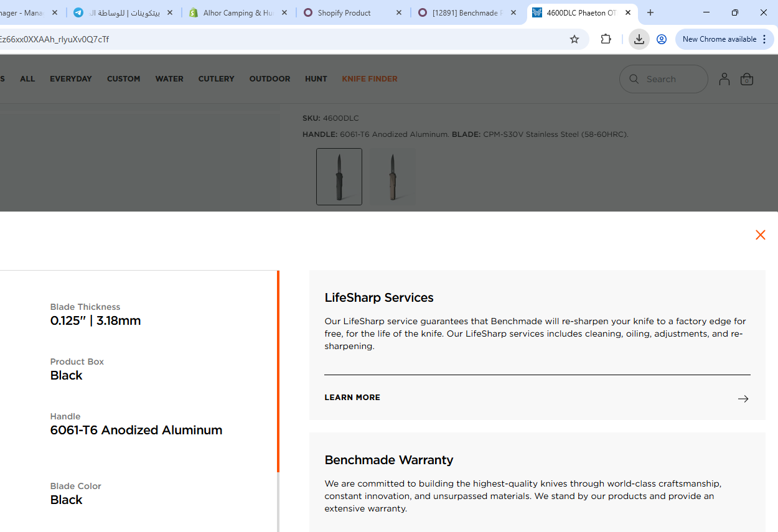Open the KNIFE FINDER link
Viewport: 778px width, 532px height.
pyautogui.click(x=370, y=79)
